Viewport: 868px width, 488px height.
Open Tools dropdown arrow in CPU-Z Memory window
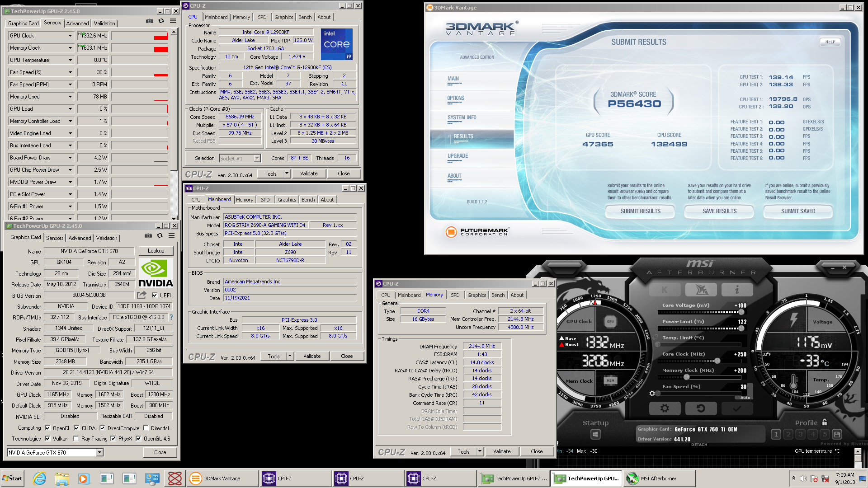pos(480,451)
